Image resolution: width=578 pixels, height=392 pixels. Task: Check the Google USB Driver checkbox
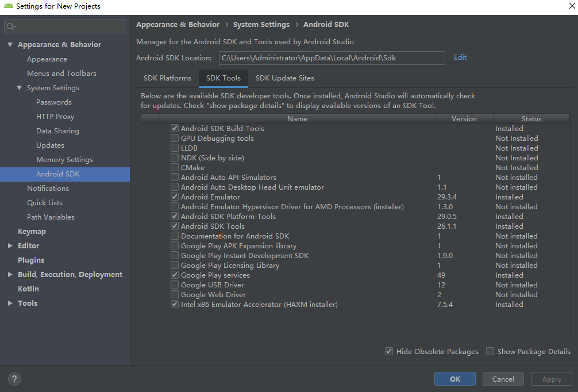[x=175, y=285]
